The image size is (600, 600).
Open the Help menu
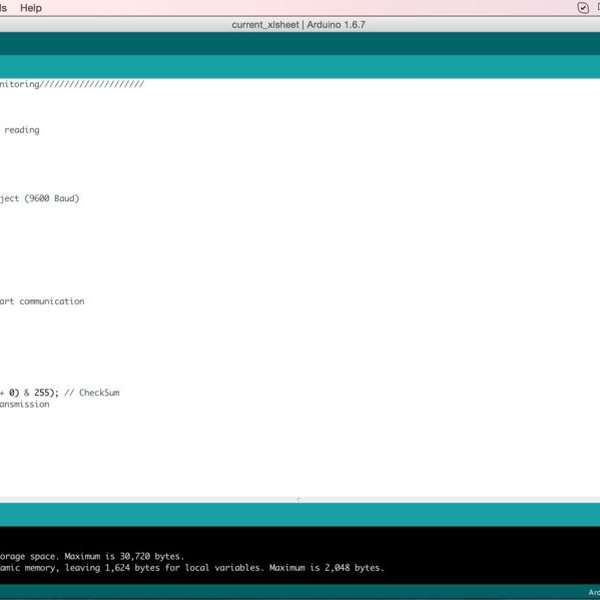coord(31,8)
